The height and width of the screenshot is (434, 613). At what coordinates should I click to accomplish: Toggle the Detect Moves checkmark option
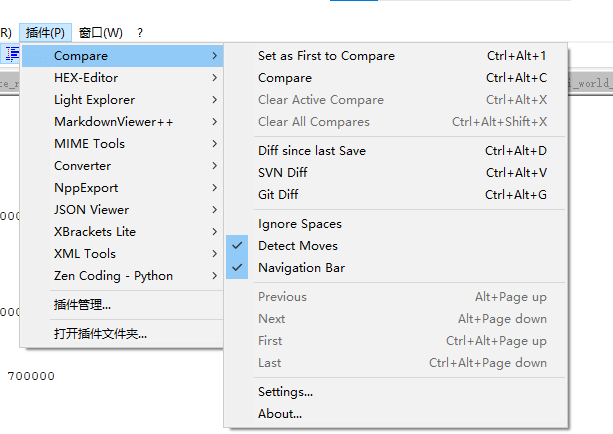pos(298,246)
